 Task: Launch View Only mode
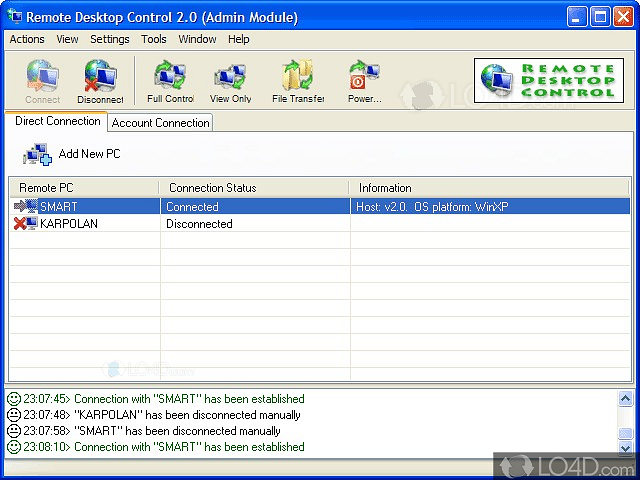(230, 78)
